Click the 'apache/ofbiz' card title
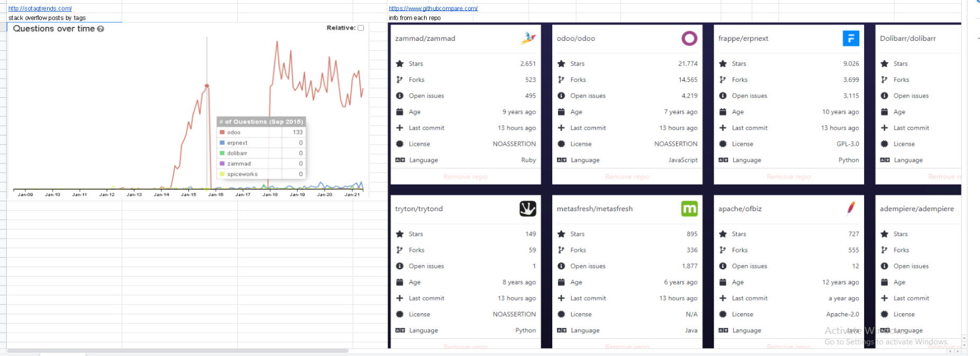The image size is (980, 356). 740,209
